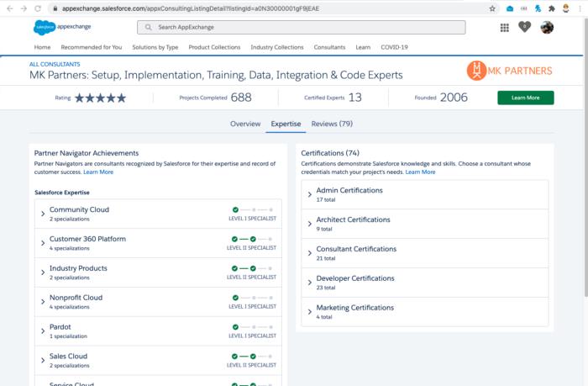Viewport: 588px width, 386px height.
Task: Expand the Customer 360 Platform row
Action: pyautogui.click(x=43, y=243)
